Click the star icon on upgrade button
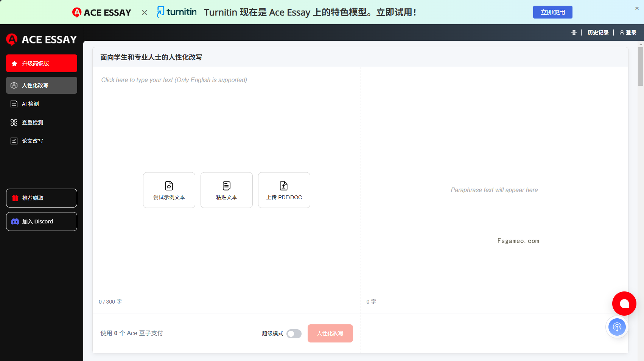Viewport: 644px width, 361px height. (x=14, y=64)
